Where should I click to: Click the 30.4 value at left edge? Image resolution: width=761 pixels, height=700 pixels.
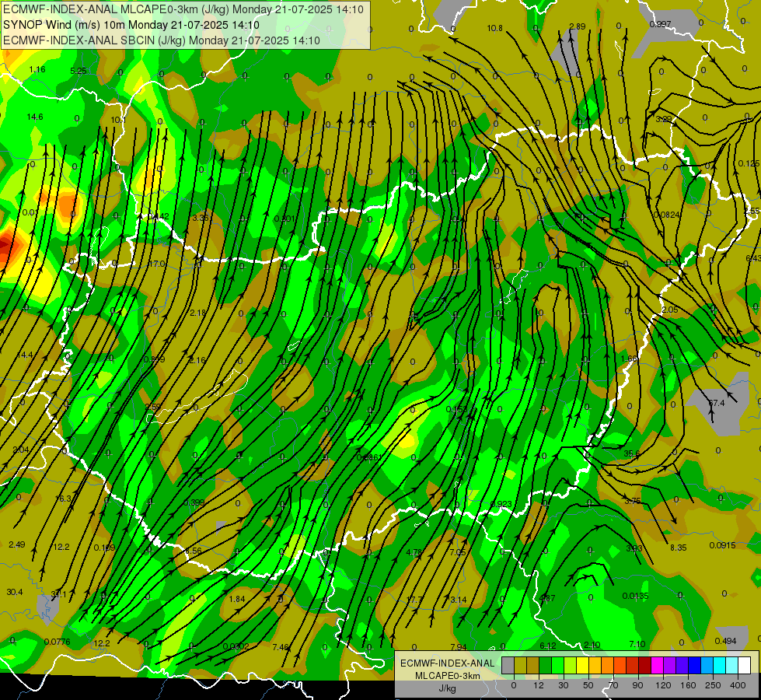[x=15, y=592]
